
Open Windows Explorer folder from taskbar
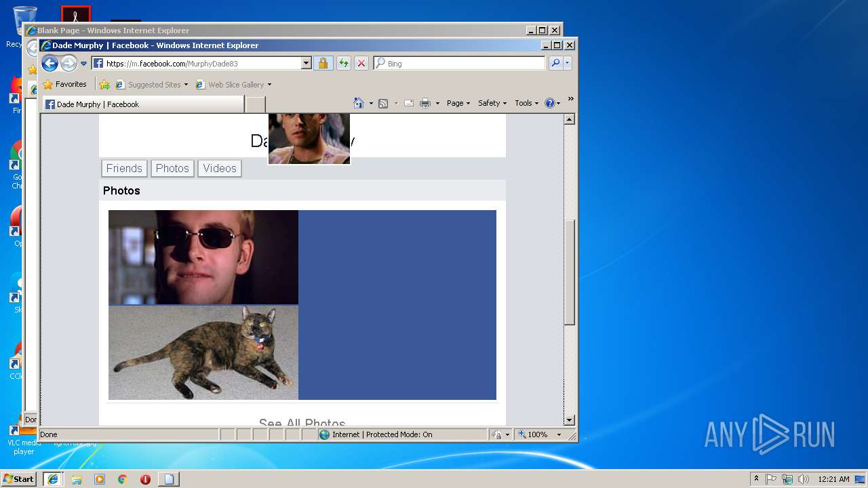(77, 479)
